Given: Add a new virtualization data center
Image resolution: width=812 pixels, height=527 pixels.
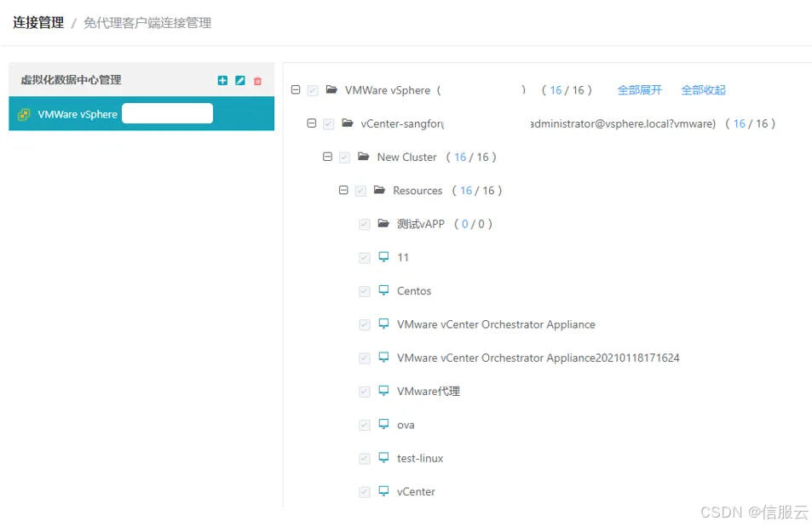Looking at the screenshot, I should (x=222, y=80).
